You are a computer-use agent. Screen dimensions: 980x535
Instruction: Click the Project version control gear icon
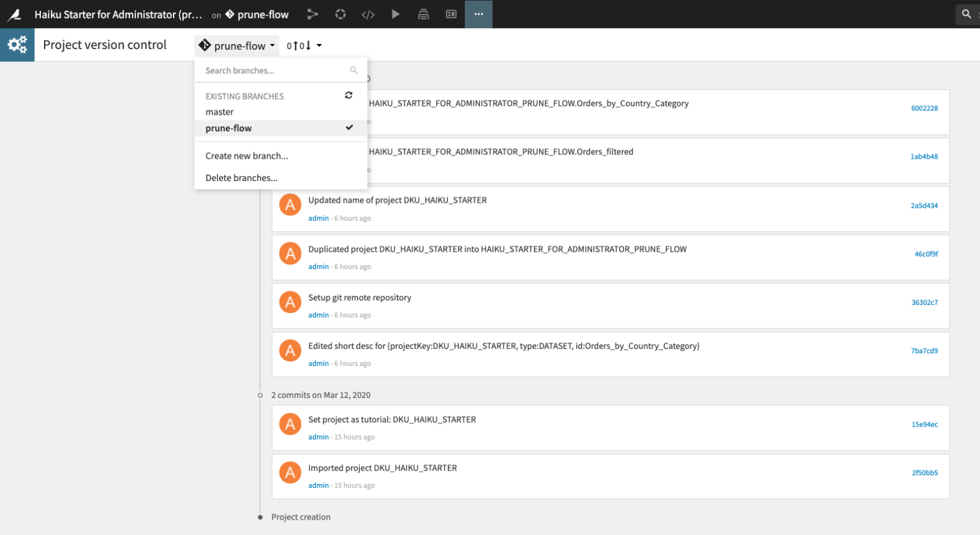pos(17,45)
